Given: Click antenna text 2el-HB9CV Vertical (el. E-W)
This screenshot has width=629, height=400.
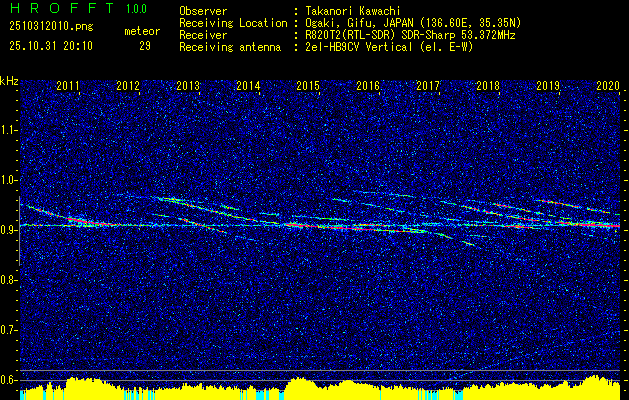Looking at the screenshot, I should [389, 47].
